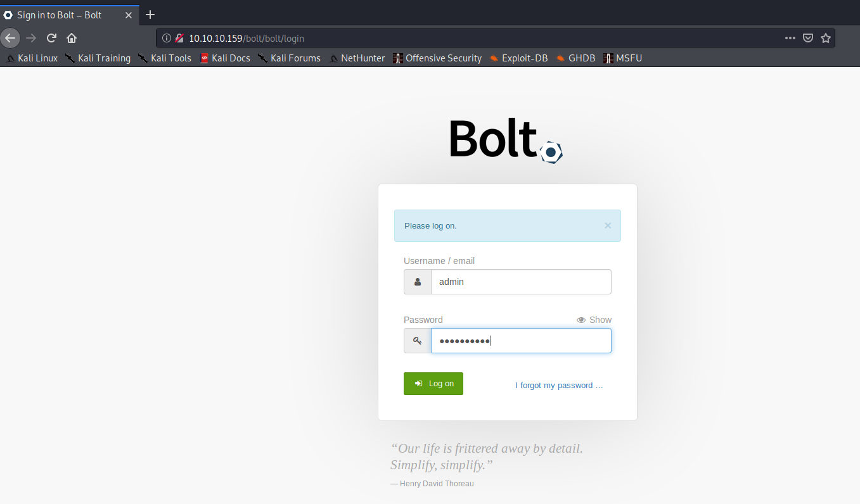The height and width of the screenshot is (504, 860).
Task: Go to the browser Home page
Action: 72,38
